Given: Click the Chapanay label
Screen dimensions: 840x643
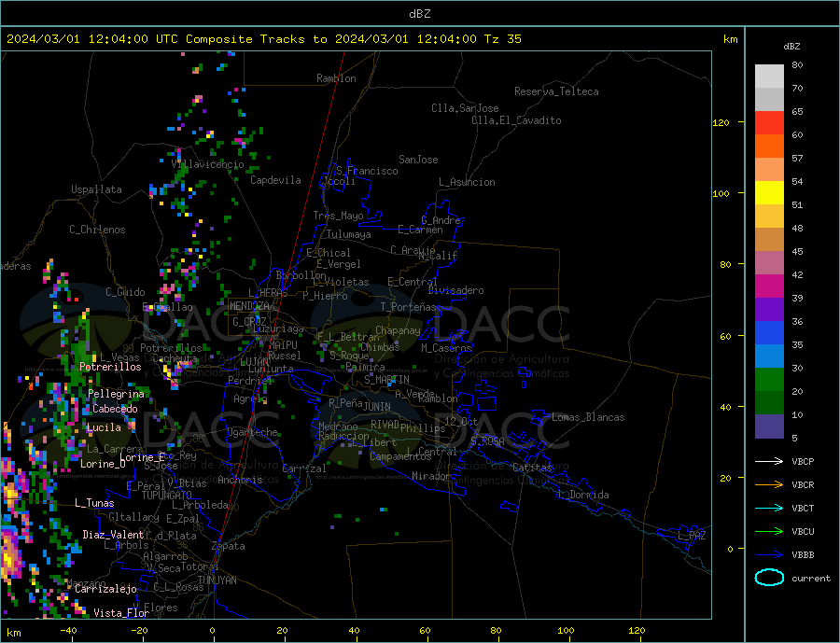Looking at the screenshot, I should click(398, 330).
